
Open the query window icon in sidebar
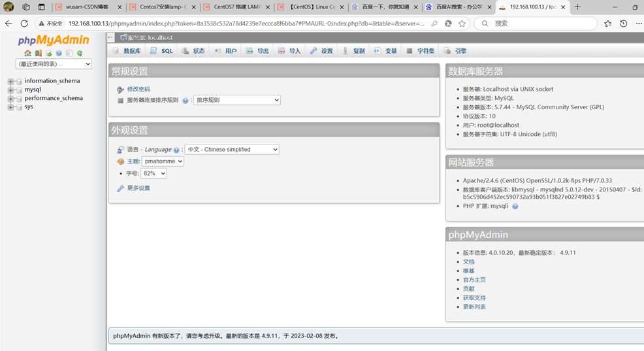(x=49, y=53)
